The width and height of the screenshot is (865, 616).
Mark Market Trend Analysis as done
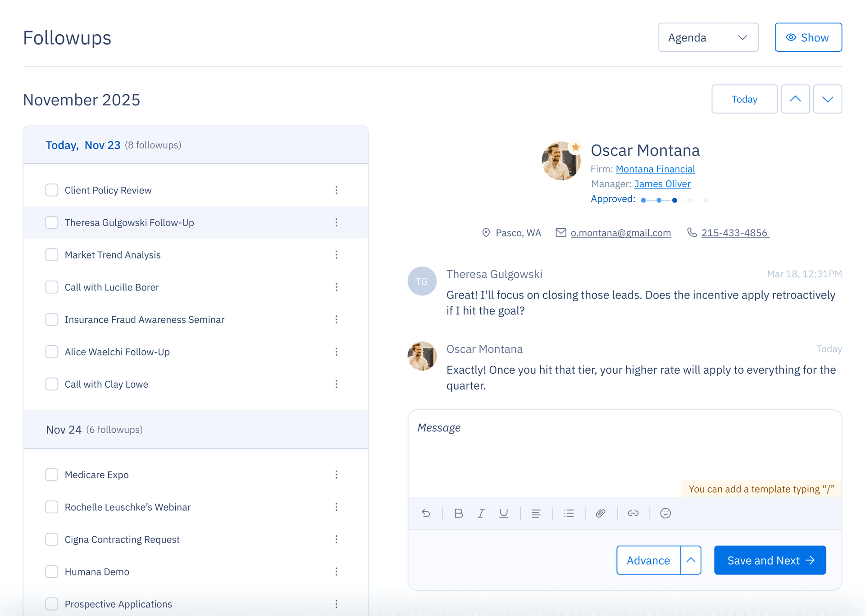coord(52,255)
